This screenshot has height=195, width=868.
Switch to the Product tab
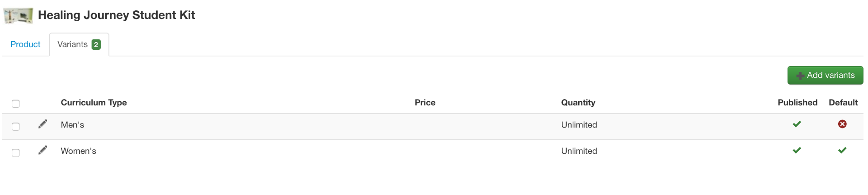click(x=25, y=44)
